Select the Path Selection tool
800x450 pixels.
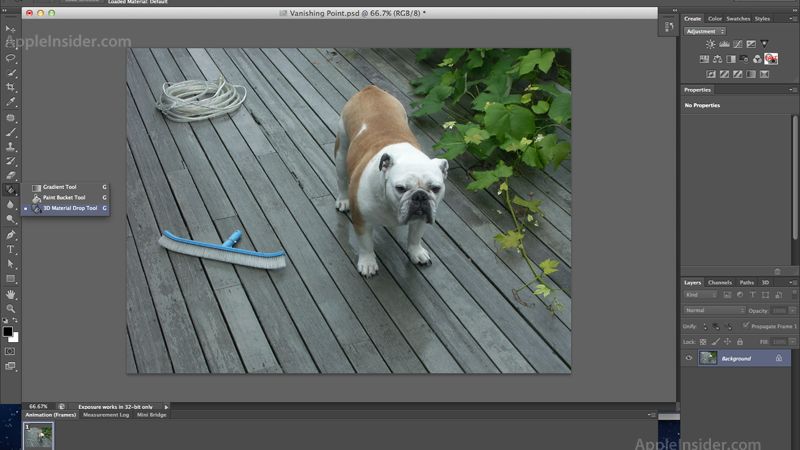(10, 264)
